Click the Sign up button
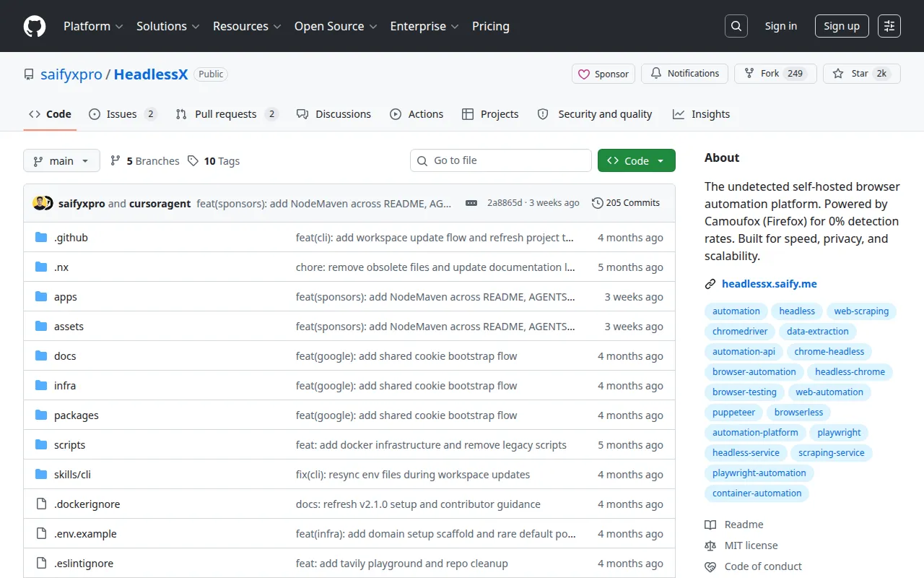 pos(842,26)
